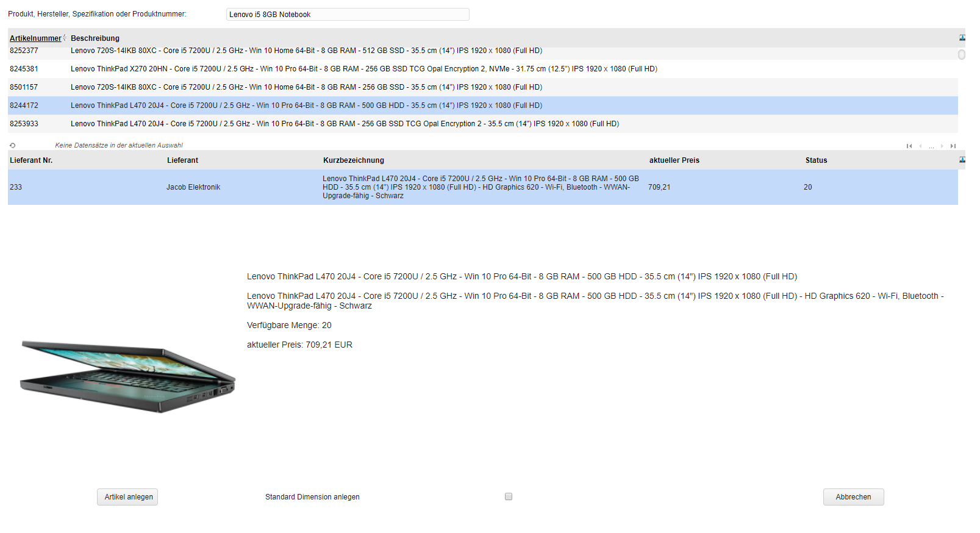The height and width of the screenshot is (533, 980).
Task: Click the Abbrechen button
Action: [853, 497]
